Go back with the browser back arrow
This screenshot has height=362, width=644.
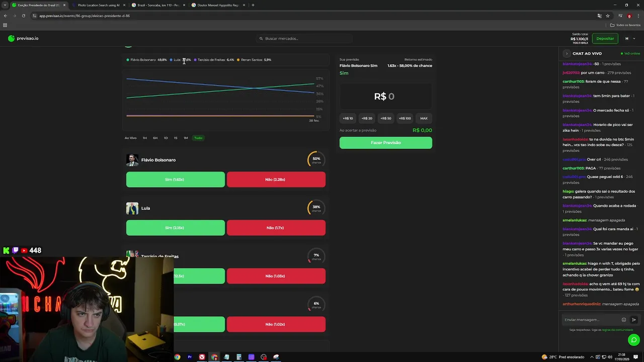5,16
